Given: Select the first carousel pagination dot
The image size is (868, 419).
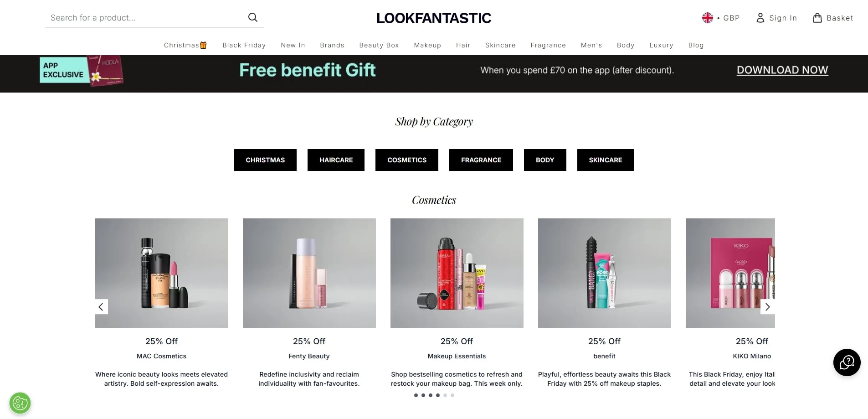Looking at the screenshot, I should point(416,395).
